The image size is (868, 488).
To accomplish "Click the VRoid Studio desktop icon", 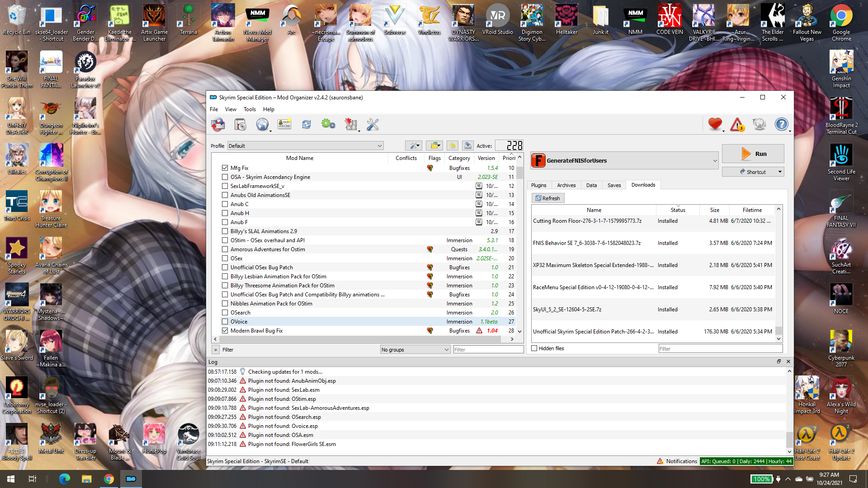I will [497, 19].
